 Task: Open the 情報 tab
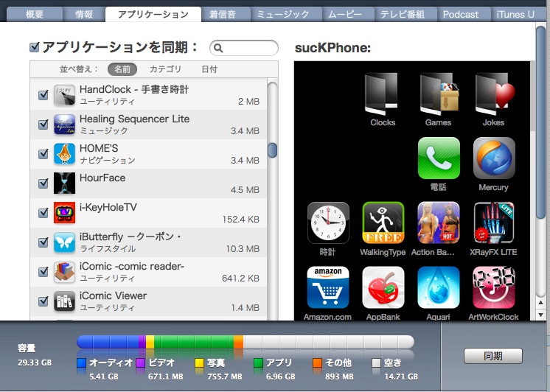coord(84,15)
